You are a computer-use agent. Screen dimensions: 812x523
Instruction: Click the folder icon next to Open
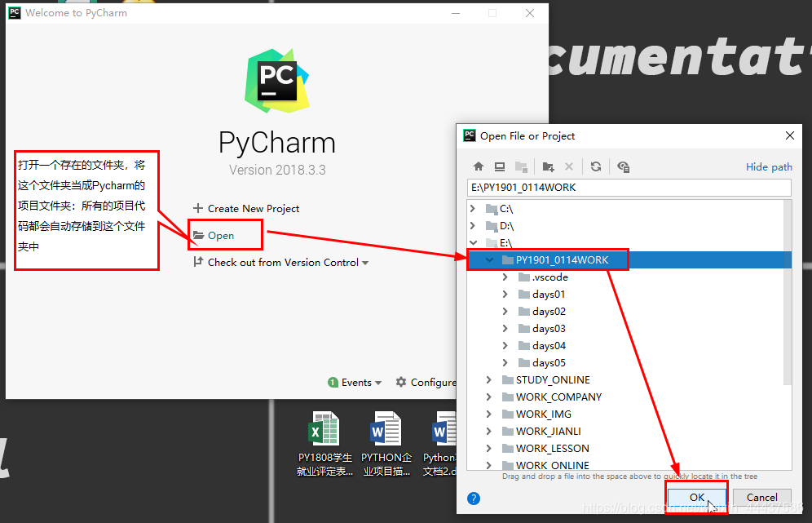coord(199,235)
